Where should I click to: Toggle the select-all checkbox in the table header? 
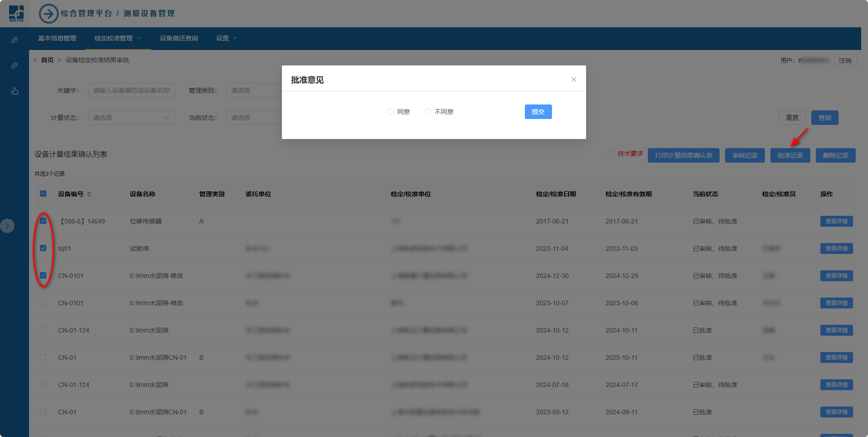43,194
